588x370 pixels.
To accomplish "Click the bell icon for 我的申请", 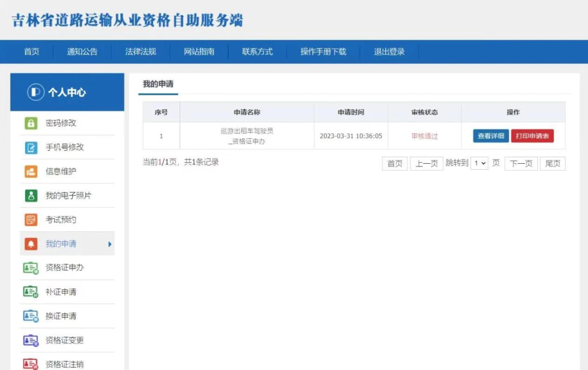I will click(31, 244).
